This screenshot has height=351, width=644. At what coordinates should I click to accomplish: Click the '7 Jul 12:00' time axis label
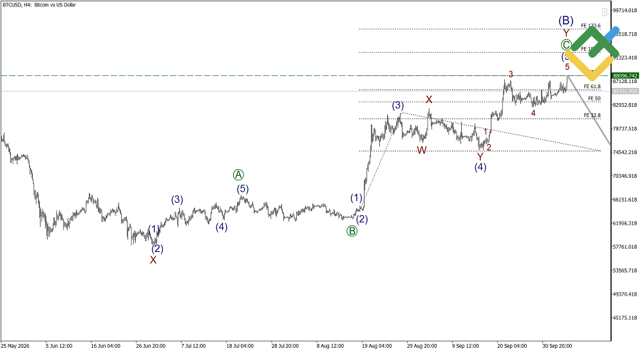pyautogui.click(x=193, y=346)
